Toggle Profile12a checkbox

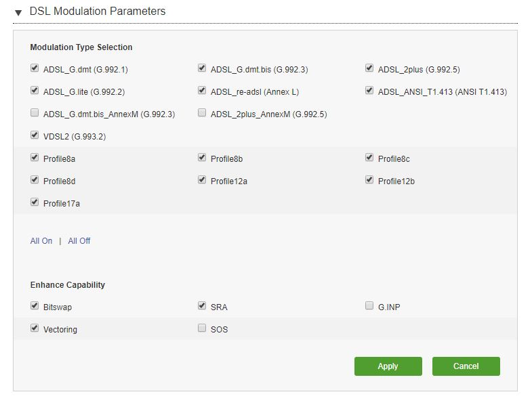click(x=202, y=179)
